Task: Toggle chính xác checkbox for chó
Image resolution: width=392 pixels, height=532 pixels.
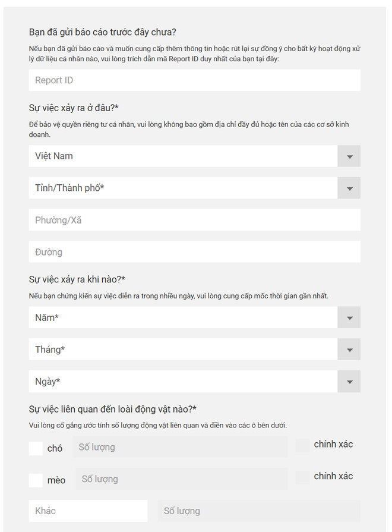Action: click(302, 445)
